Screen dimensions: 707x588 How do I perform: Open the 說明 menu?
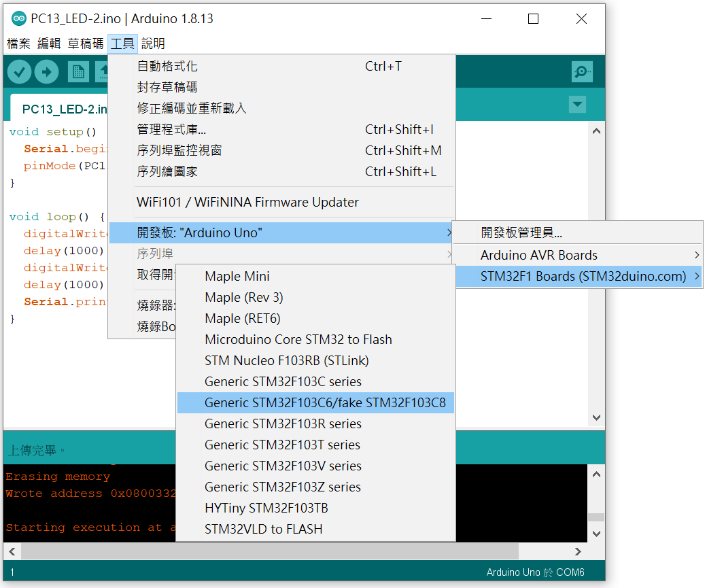(x=153, y=44)
